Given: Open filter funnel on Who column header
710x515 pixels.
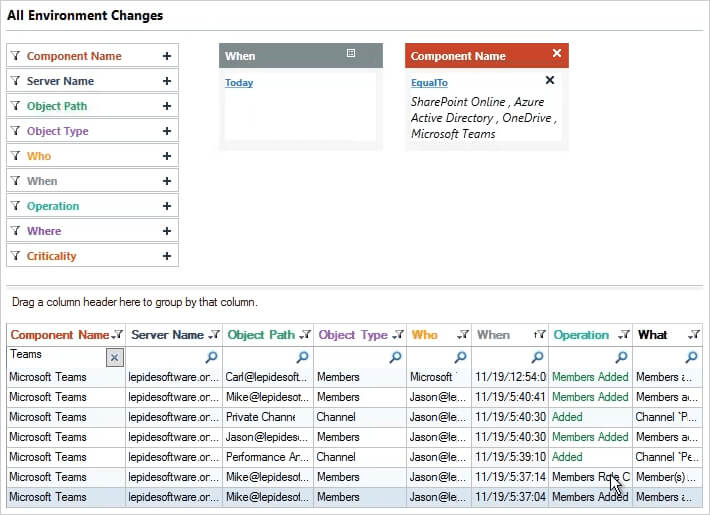Looking at the screenshot, I should [464, 335].
